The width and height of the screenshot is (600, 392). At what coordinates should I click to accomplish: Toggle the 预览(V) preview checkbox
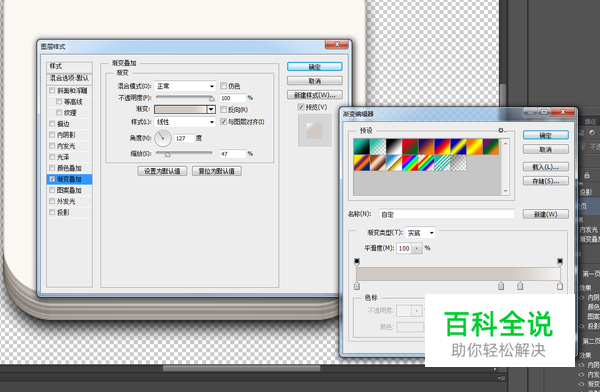(x=301, y=107)
